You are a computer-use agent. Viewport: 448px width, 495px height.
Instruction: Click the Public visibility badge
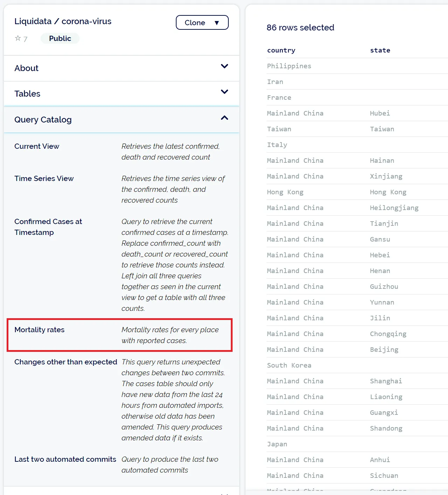60,39
